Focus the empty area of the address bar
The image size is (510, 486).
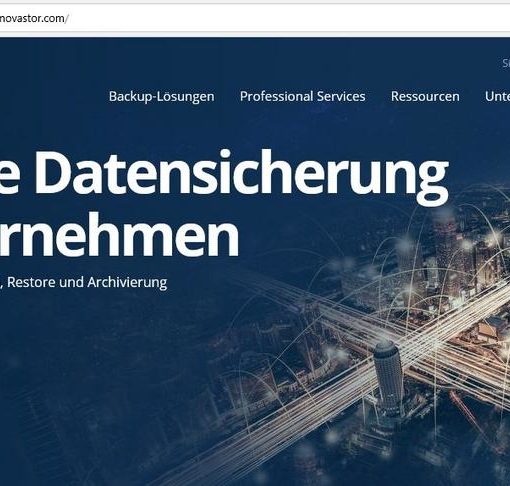click(x=287, y=18)
